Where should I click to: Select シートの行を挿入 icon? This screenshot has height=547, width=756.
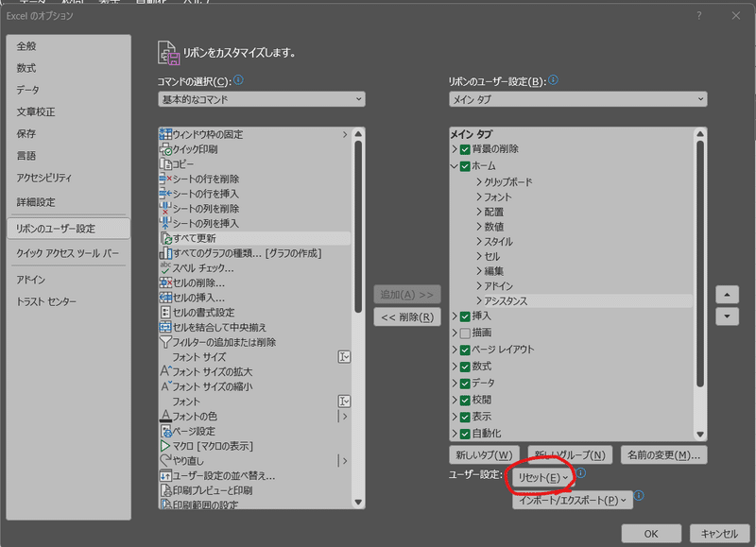pos(165,194)
